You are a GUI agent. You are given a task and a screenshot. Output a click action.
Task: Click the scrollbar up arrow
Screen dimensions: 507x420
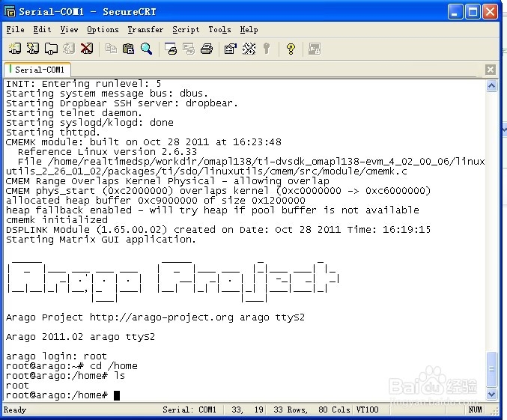(x=491, y=85)
